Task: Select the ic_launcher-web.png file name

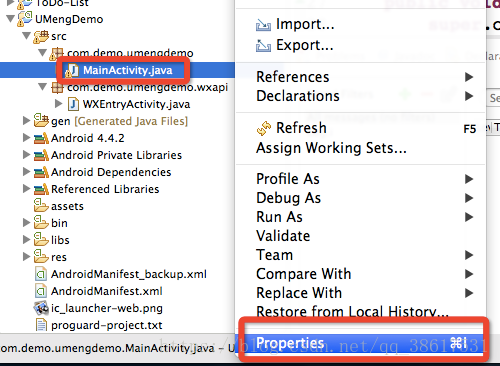Action: click(x=107, y=308)
